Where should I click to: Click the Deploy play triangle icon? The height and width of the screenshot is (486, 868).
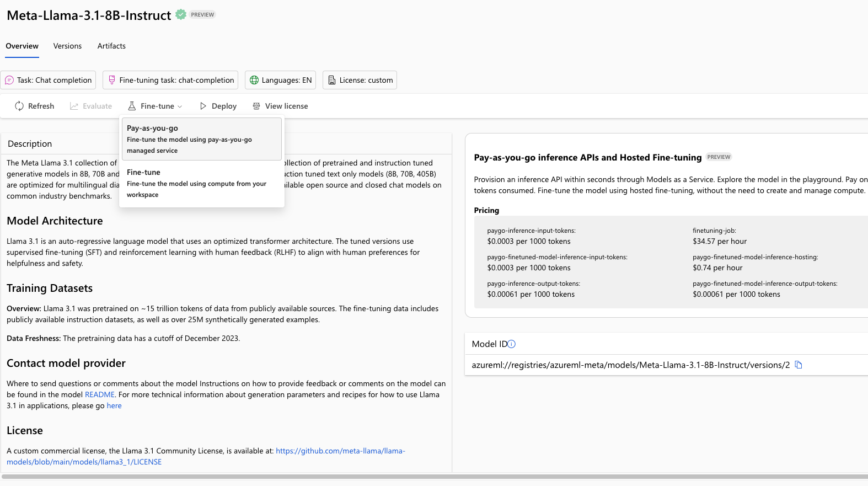[203, 106]
